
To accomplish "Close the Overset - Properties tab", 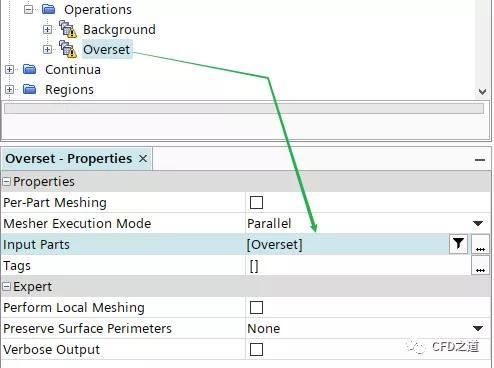I will (x=143, y=159).
